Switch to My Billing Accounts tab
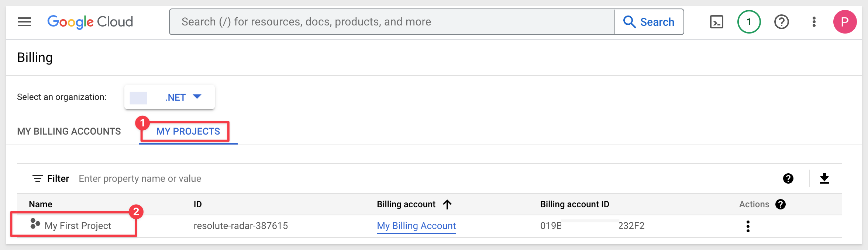 point(69,131)
